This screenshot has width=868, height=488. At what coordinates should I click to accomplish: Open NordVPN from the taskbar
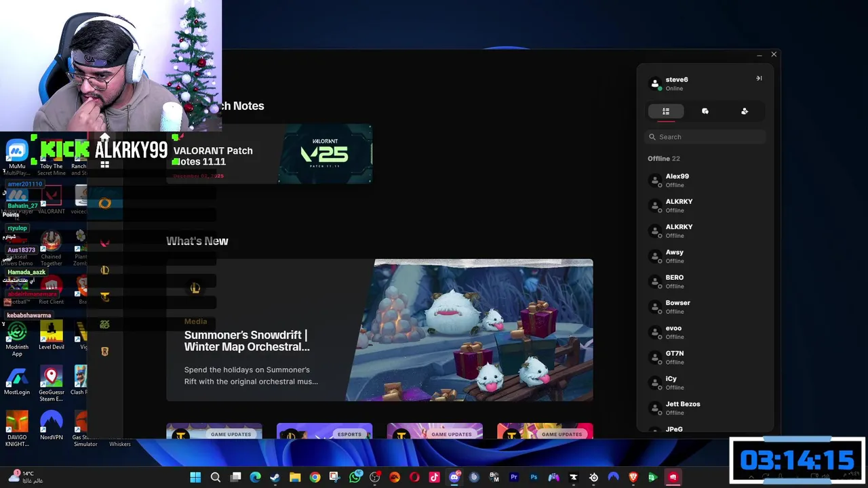tap(613, 477)
